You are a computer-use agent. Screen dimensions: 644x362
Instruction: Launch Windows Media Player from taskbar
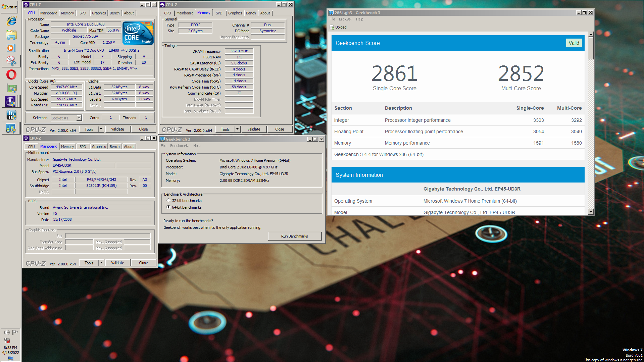(x=11, y=48)
